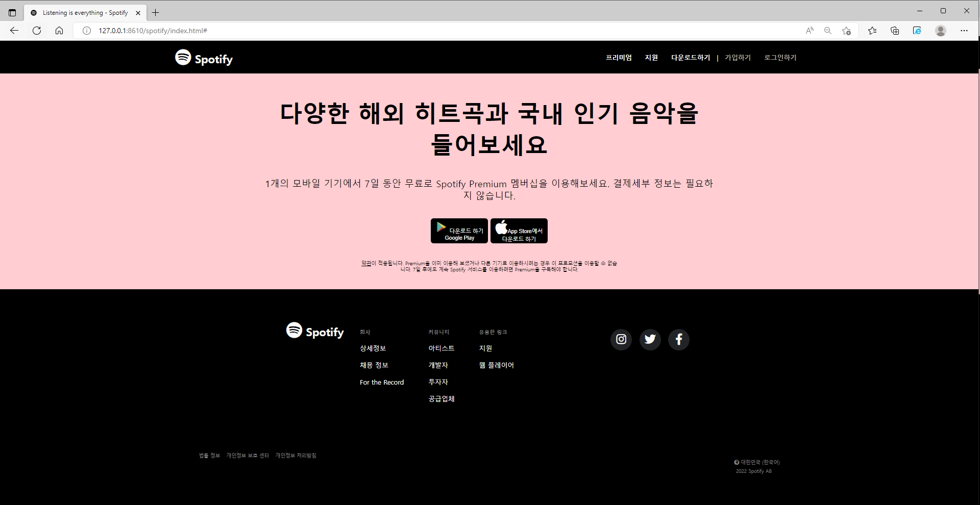Open browser Settings and more menu
This screenshot has width=980, height=505.
[964, 31]
